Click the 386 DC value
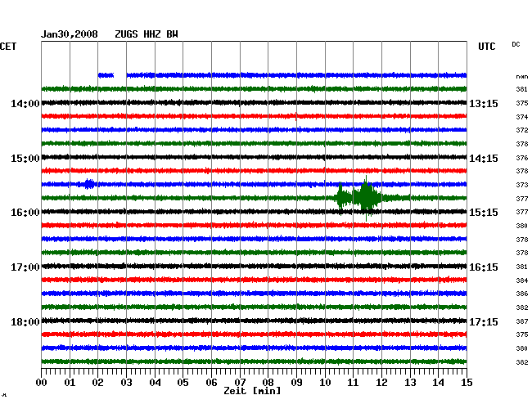Image resolution: width=532 pixels, height=404 pixels. [x=522, y=294]
